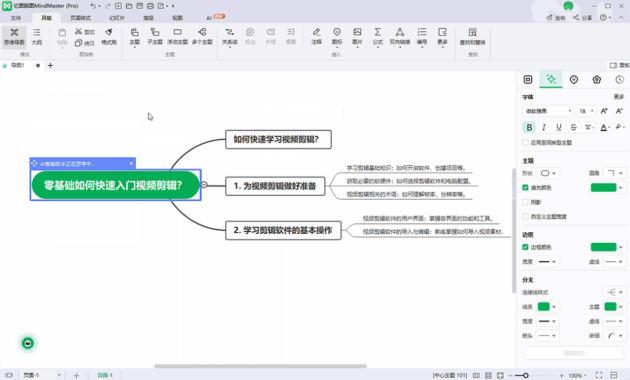This screenshot has width=630, height=380.
Task: Uncheck the fill color checkbox
Action: click(525, 188)
